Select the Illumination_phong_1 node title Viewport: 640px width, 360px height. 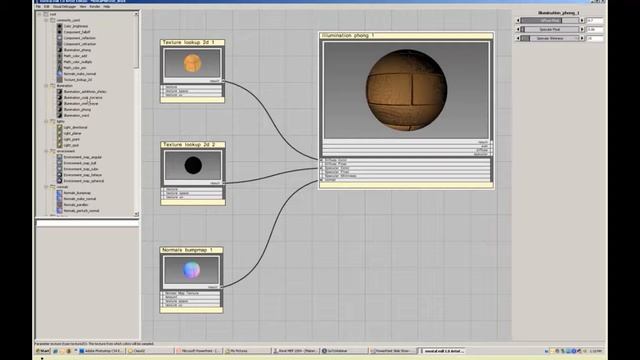click(406, 36)
